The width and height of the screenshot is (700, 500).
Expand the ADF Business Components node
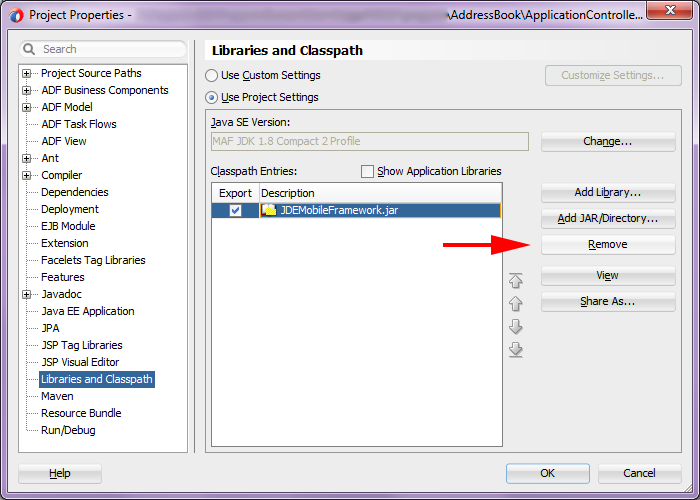tap(27, 90)
